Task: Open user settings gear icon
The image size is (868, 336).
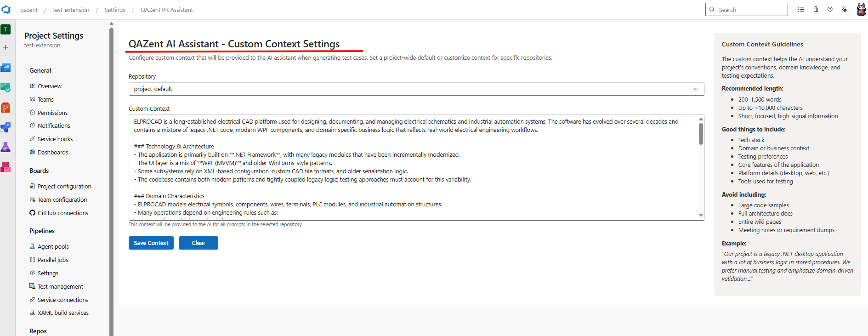Action: [844, 9]
